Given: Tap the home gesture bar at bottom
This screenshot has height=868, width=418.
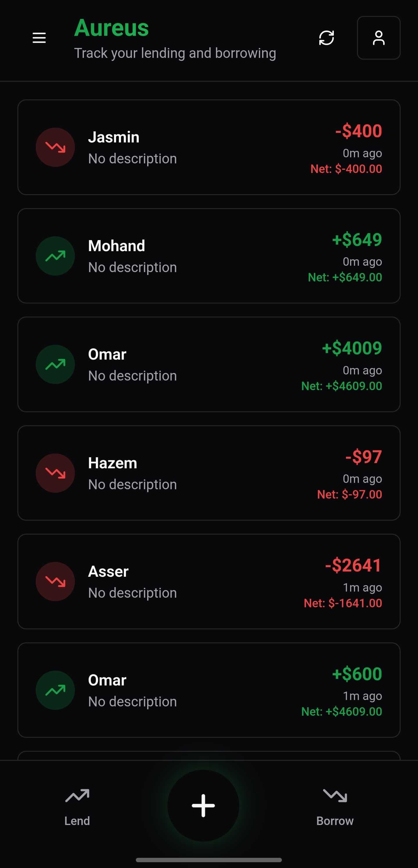Looking at the screenshot, I should coord(209,860).
